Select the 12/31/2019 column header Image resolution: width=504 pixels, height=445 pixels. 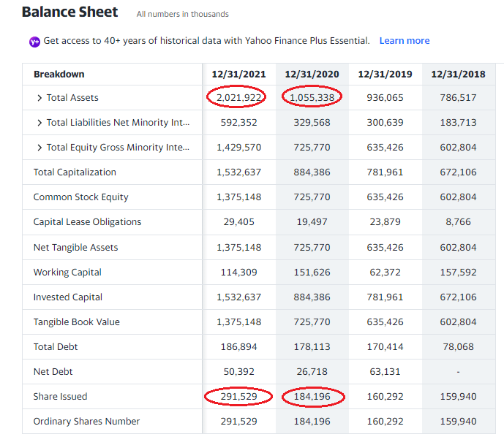pyautogui.click(x=385, y=74)
